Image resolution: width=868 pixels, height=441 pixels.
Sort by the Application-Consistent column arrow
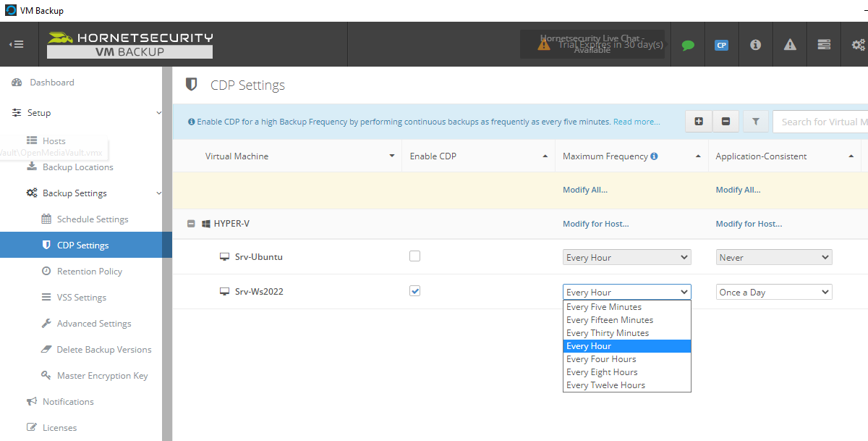tap(852, 156)
